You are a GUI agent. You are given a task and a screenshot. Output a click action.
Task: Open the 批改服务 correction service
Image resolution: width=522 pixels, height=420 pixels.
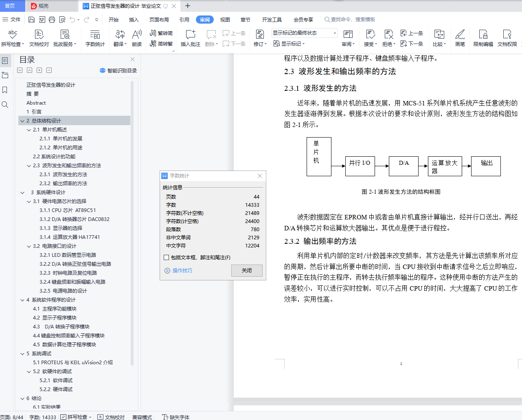coord(65,38)
